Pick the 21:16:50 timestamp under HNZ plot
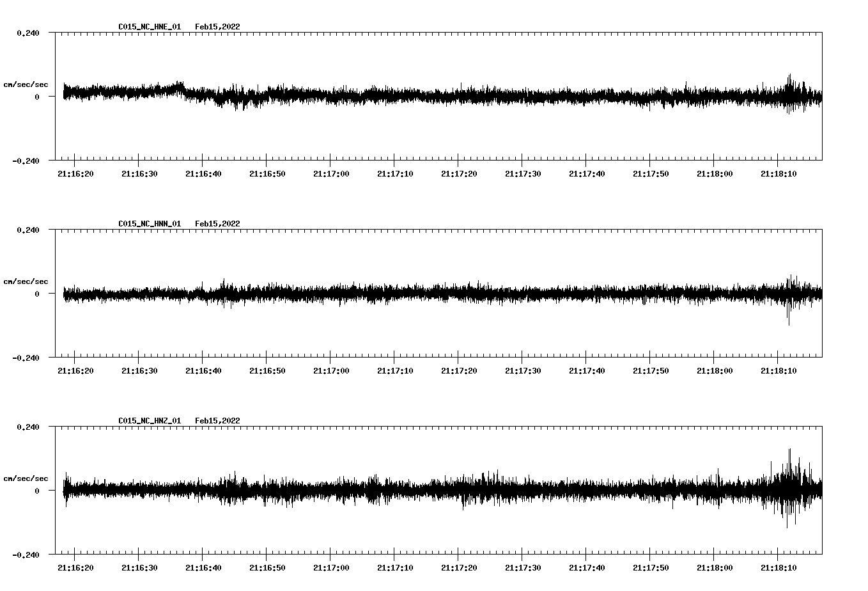This screenshot has width=868, height=591. (267, 568)
